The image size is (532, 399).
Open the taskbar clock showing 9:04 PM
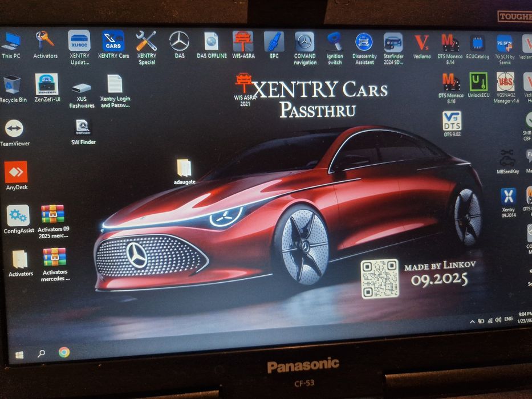[525, 317]
